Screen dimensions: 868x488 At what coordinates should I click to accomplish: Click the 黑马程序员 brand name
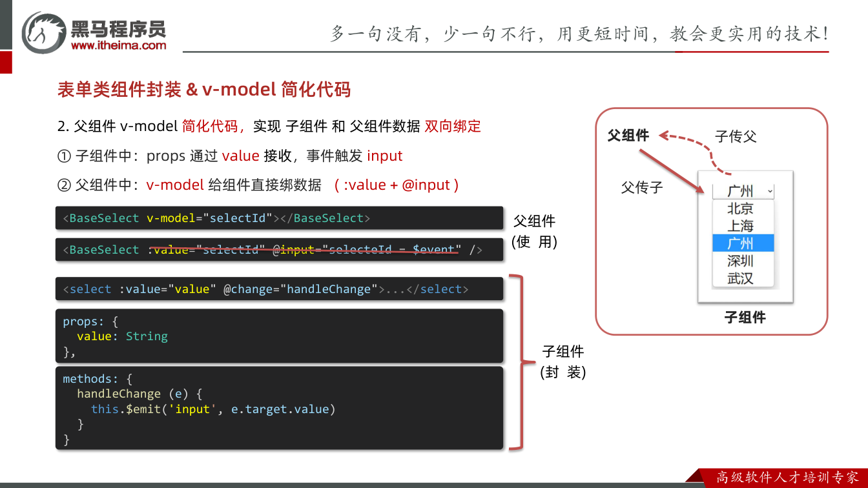coord(118,28)
